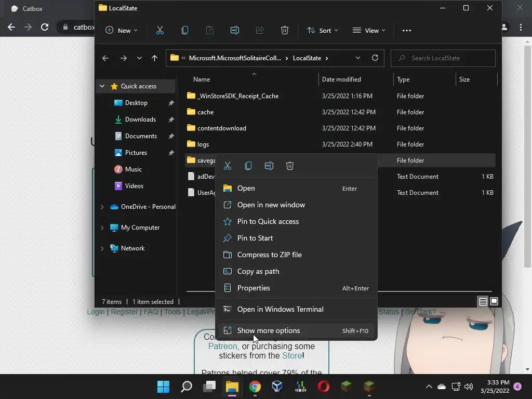This screenshot has width=532, height=399.
Task: Go back in File Explorer
Action: [105, 58]
